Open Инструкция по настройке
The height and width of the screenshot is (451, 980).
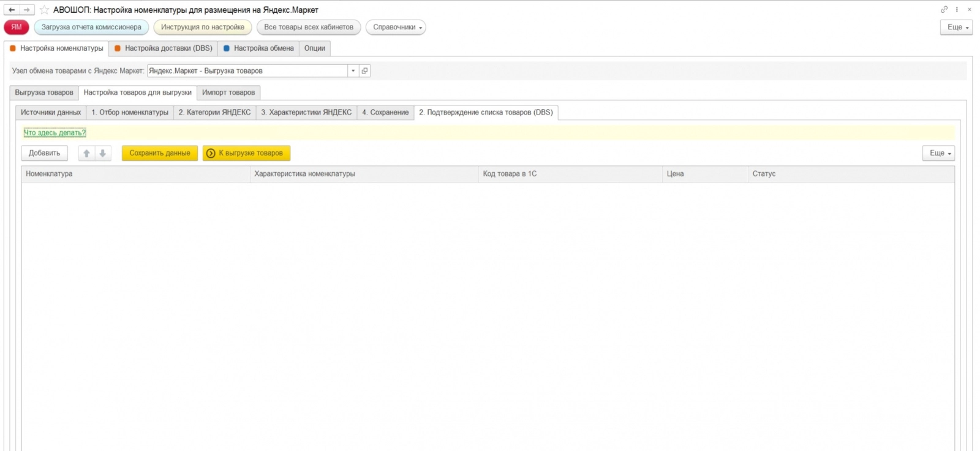pos(203,27)
